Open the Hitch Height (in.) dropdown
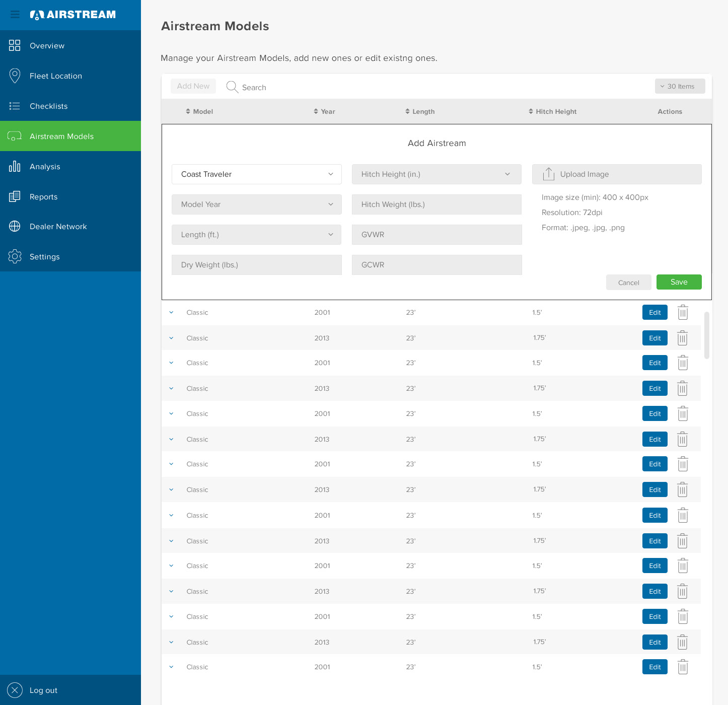The image size is (728, 705). click(436, 174)
